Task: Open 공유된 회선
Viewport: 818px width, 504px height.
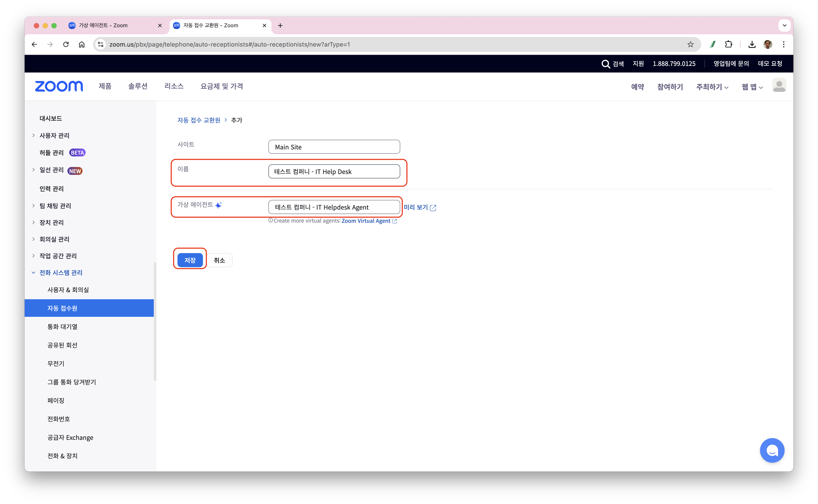Action: click(x=62, y=345)
